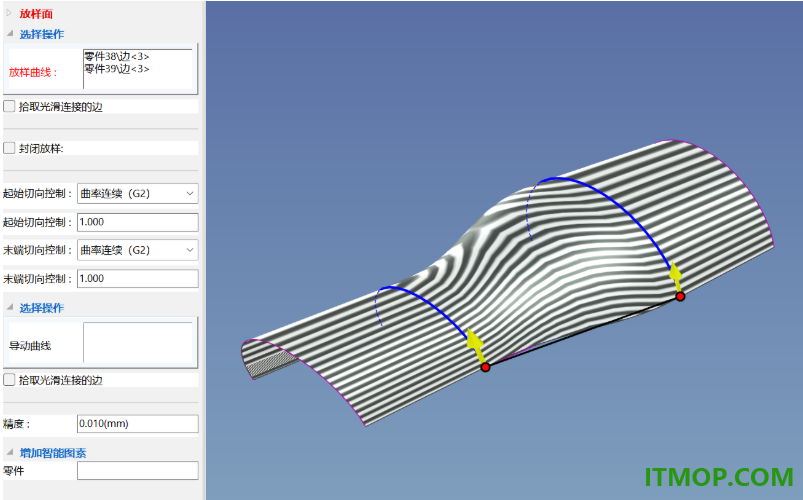Click the right yellow direction arrow on the model
The image size is (803, 500).
tap(676, 277)
